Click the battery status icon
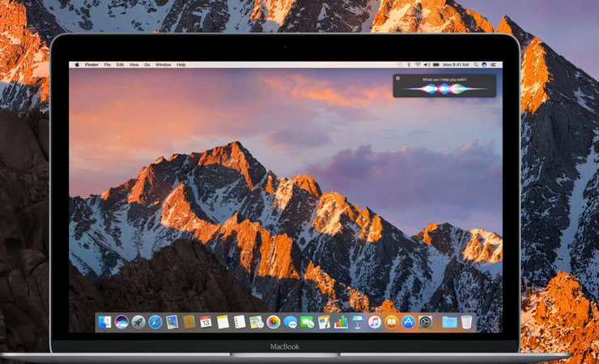The width and height of the screenshot is (599, 364). (435, 65)
